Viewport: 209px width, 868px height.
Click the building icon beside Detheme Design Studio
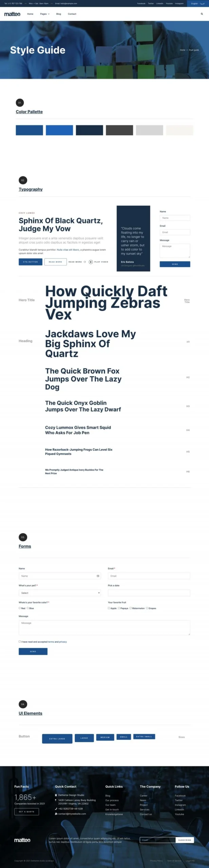[56, 795]
